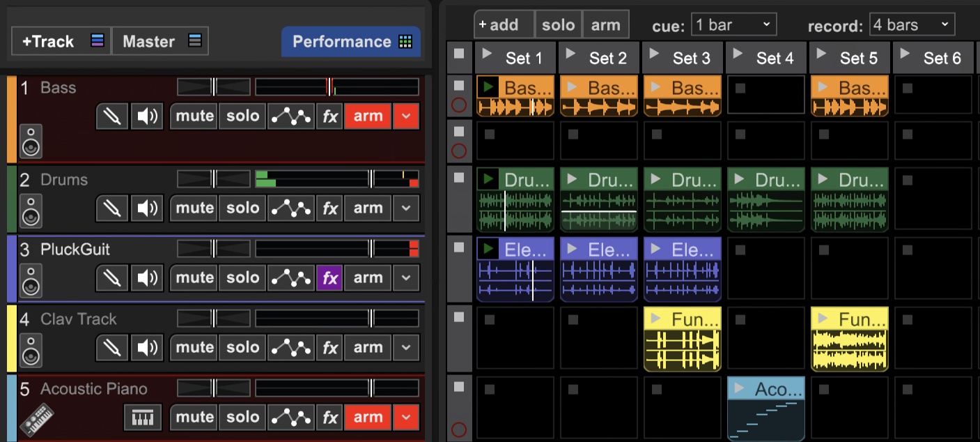The height and width of the screenshot is (442, 980).
Task: Open automation curve icon on Clav Track
Action: pyautogui.click(x=290, y=348)
